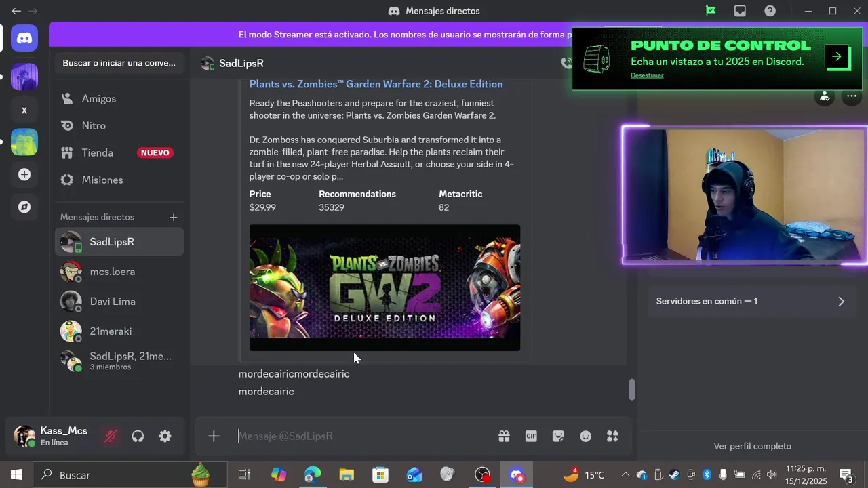Viewport: 868px width, 488px height.
Task: Open the Davi Lima conversation
Action: pyautogui.click(x=119, y=302)
